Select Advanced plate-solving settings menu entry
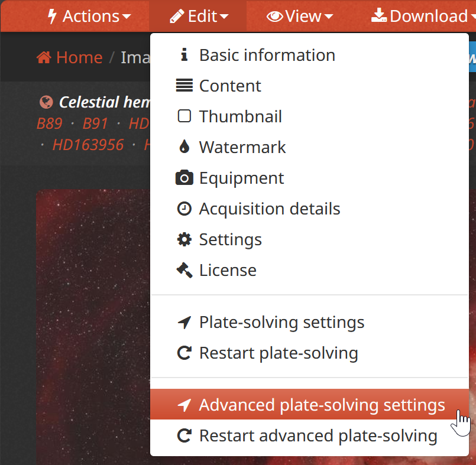Viewport: 476px width, 465px height. [x=309, y=405]
